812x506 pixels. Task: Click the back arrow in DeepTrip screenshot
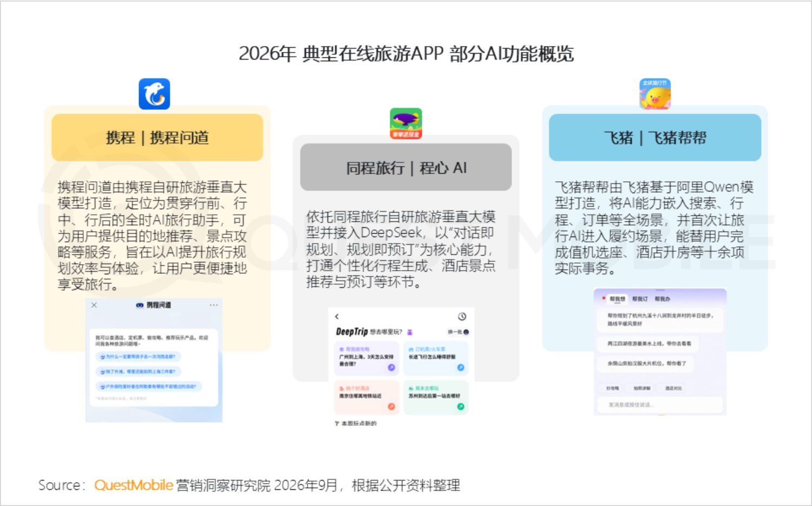[337, 317]
